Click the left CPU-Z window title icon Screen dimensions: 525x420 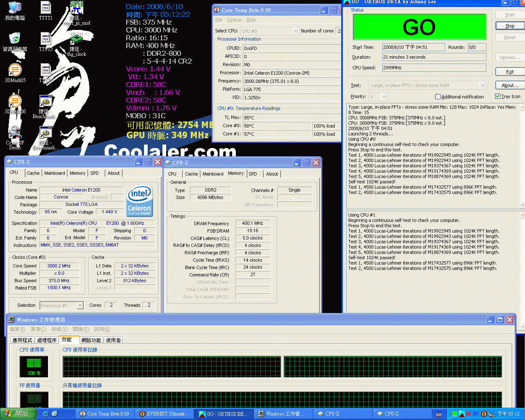pos(9,162)
